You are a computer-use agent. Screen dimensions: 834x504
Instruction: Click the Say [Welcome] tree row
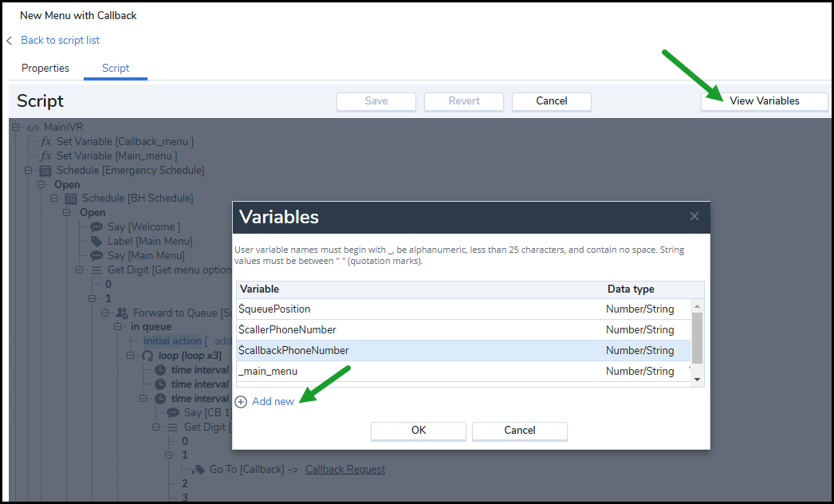tap(144, 227)
